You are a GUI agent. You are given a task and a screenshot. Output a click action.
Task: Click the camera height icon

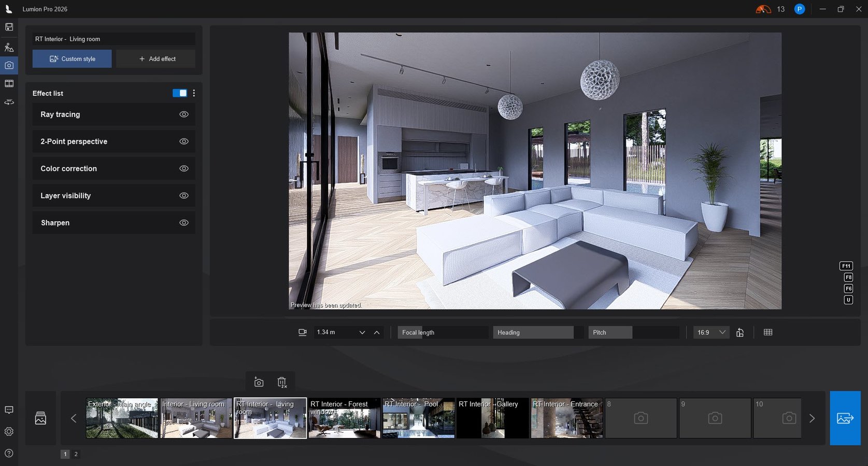coord(303,332)
